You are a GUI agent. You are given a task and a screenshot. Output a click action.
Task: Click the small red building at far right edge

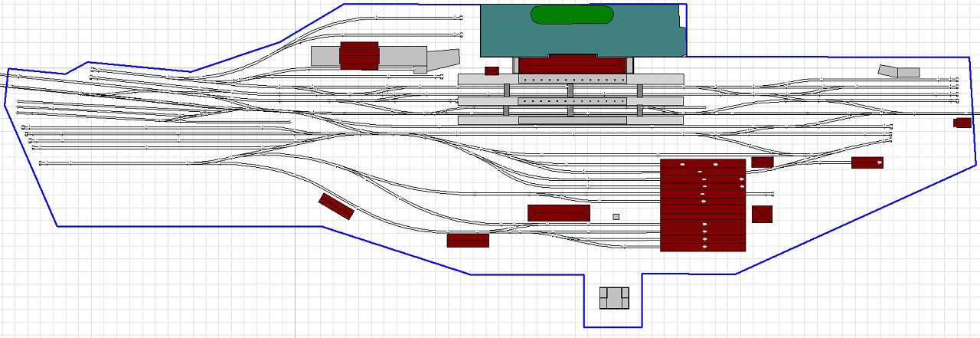[962, 123]
